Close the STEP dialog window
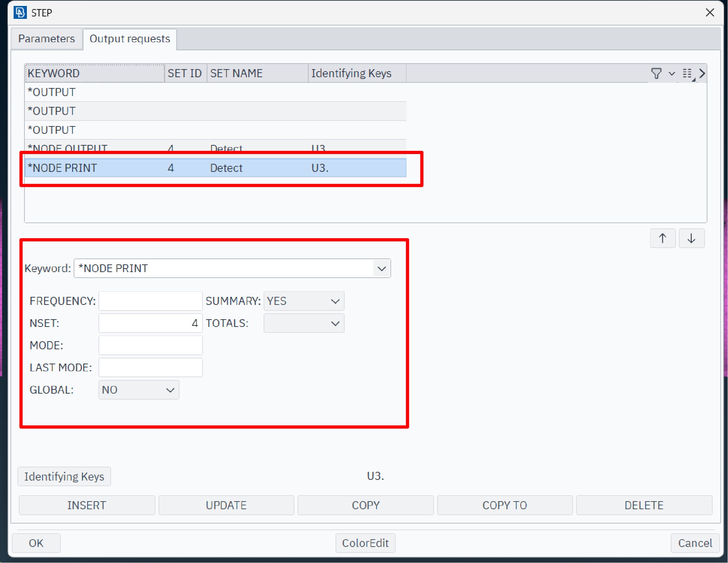728x563 pixels. 709,13
